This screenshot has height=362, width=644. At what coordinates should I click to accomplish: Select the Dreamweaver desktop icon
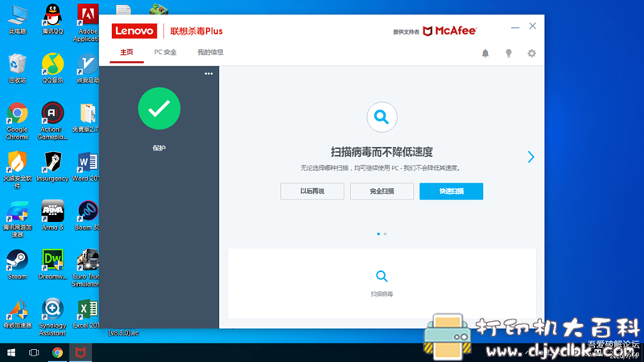52,265
